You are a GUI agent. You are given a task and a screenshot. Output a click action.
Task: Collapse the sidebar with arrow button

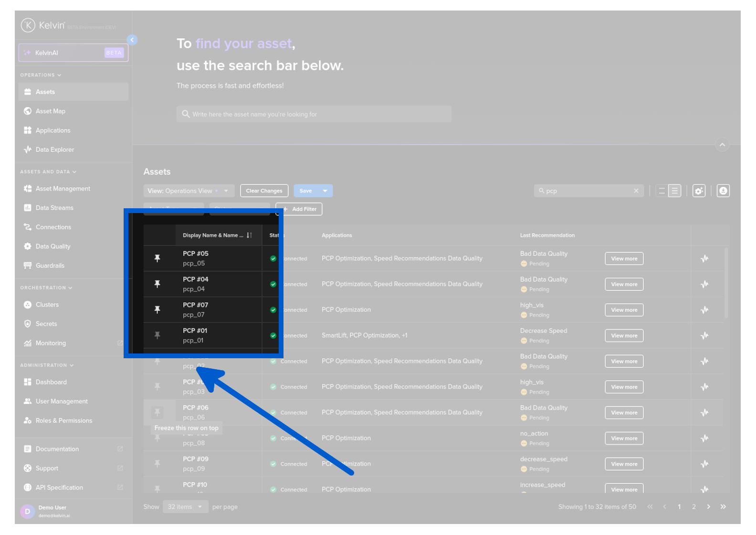(132, 40)
